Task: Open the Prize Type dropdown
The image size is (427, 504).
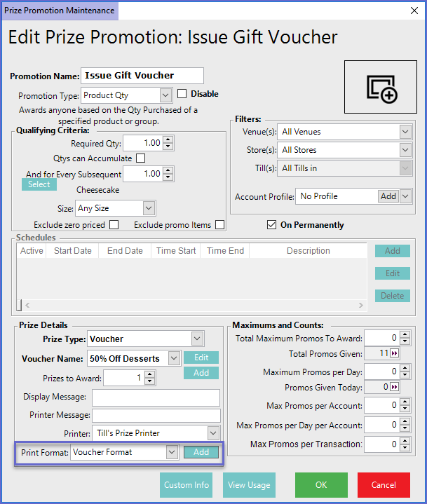Action: [196, 339]
